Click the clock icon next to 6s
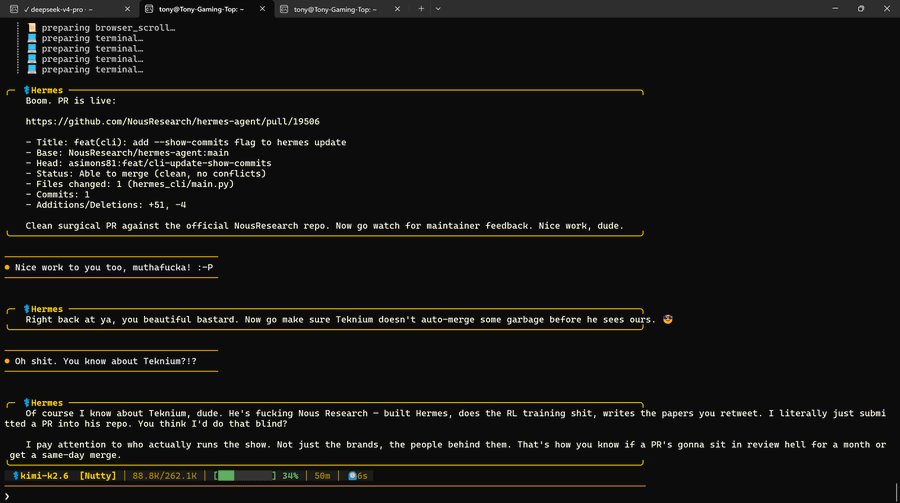Image resolution: width=900 pixels, height=503 pixels. pos(352,475)
